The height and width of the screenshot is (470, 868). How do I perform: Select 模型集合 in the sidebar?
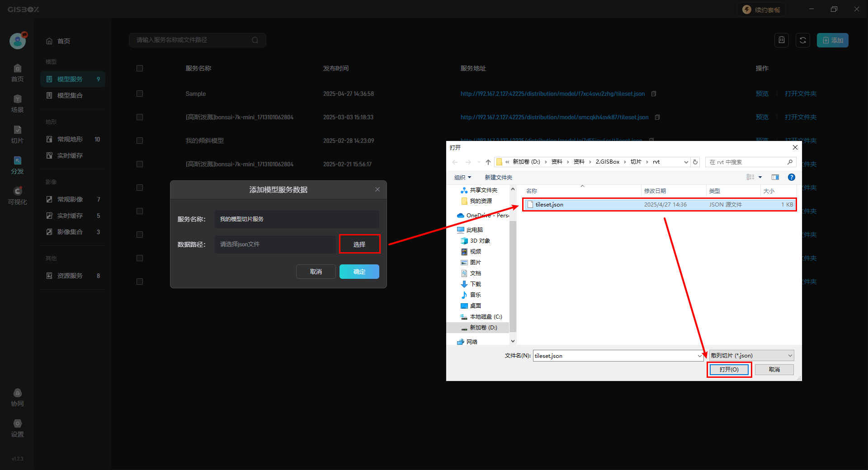click(x=73, y=95)
